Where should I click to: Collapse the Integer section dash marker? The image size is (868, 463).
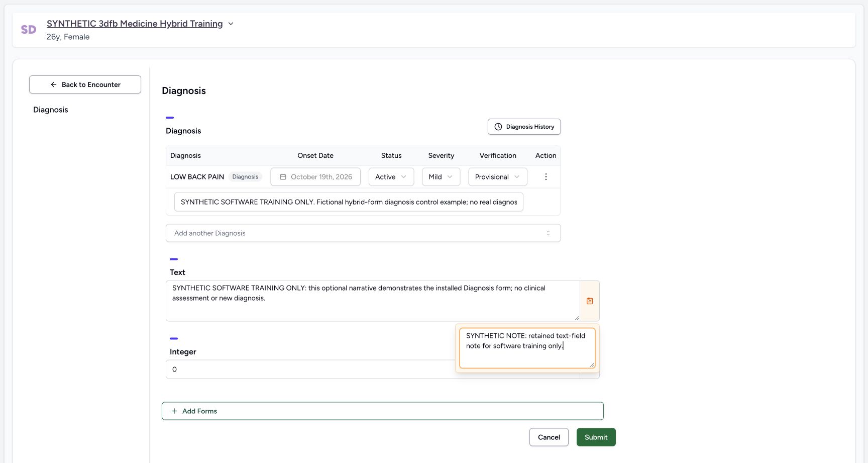coord(174,339)
